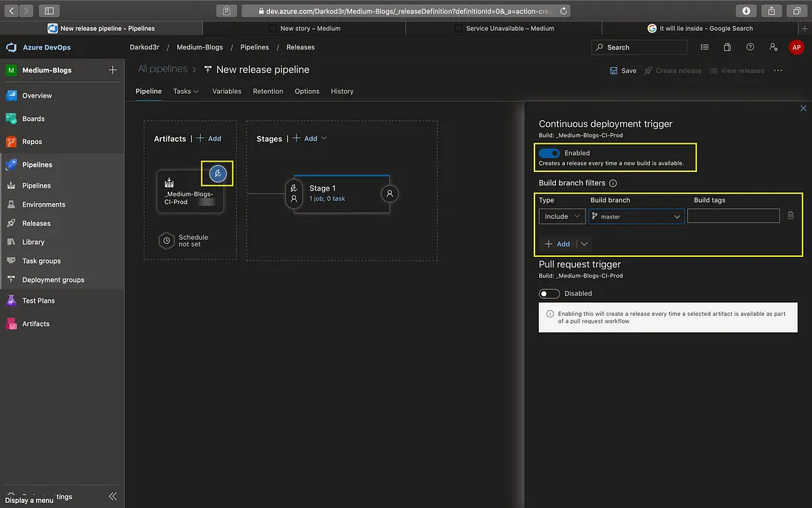Switch to the Retention tab

click(x=268, y=91)
